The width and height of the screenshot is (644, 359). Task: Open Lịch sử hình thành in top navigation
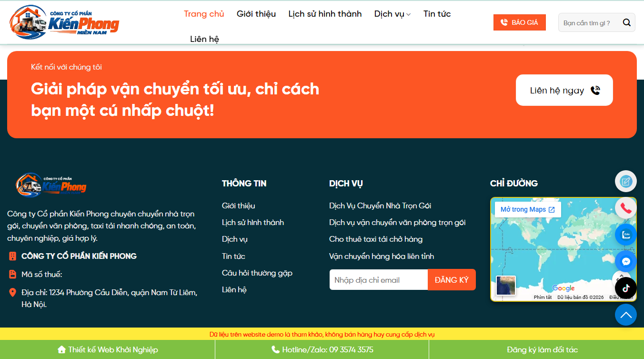(x=325, y=14)
